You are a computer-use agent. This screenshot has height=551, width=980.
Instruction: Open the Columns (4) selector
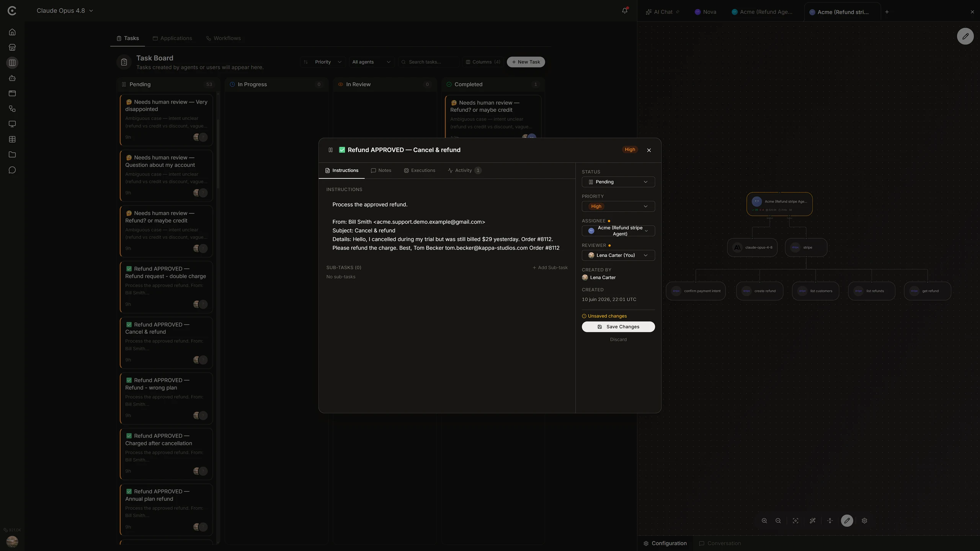pos(483,62)
